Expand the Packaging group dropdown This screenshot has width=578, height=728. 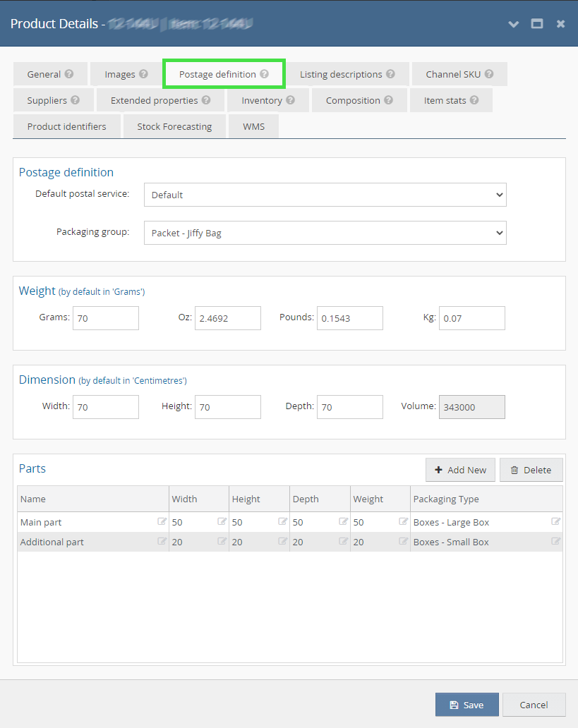[x=325, y=233]
